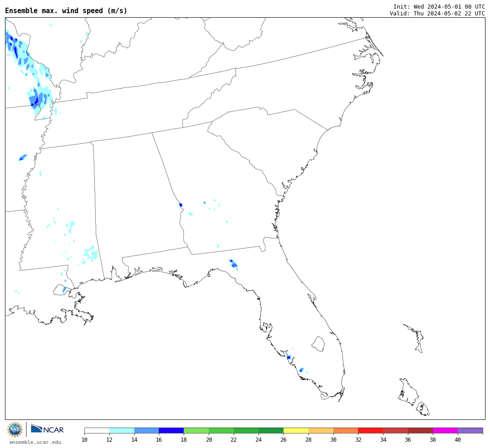Click the green 20-22 colorbar swatch
This screenshot has width=490, height=448.
click(221, 430)
